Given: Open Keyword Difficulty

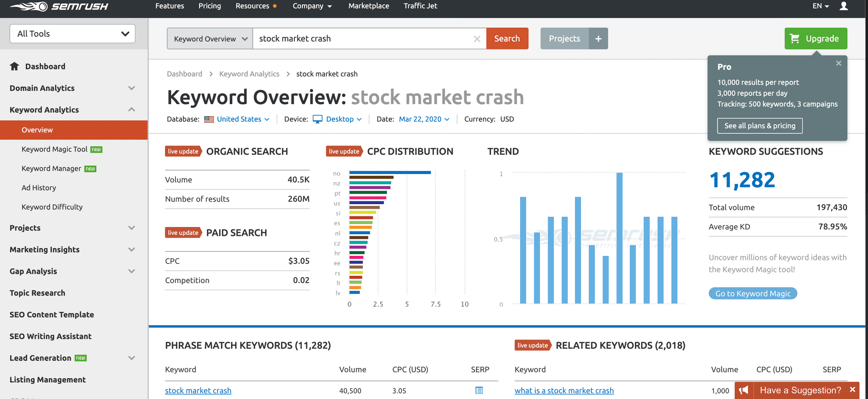Looking at the screenshot, I should [52, 207].
